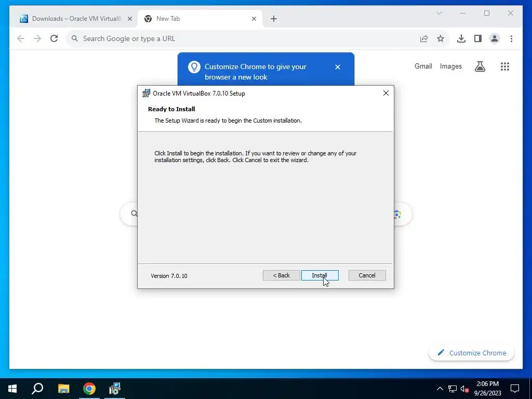Close the VirtualBox Setup dialog
The width and height of the screenshot is (532, 399).
coord(386,93)
